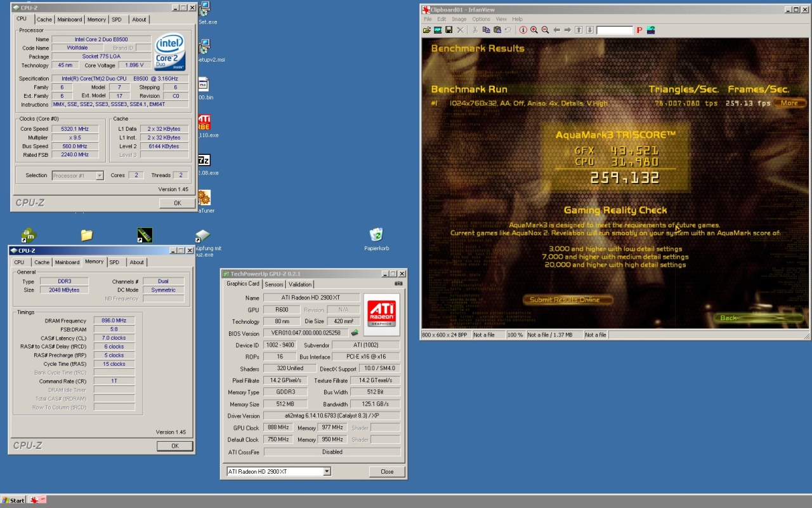The width and height of the screenshot is (812, 508).
Task: Click the Intel Core 2 Duo logo
Action: tap(171, 51)
